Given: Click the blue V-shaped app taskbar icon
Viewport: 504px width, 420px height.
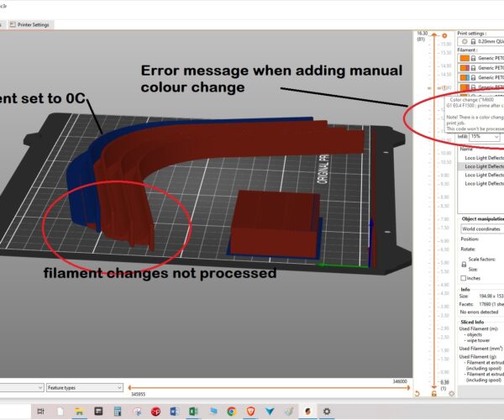Looking at the screenshot, I should 270,411.
